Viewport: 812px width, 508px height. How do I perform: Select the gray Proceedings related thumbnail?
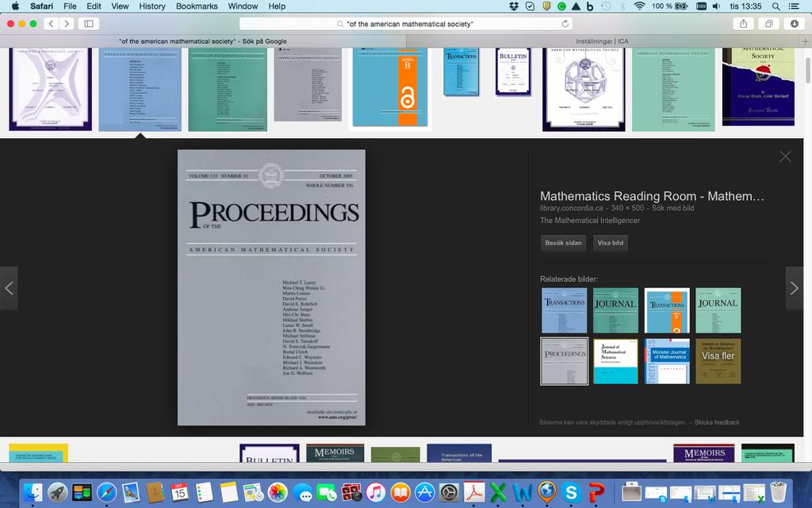[x=565, y=361]
